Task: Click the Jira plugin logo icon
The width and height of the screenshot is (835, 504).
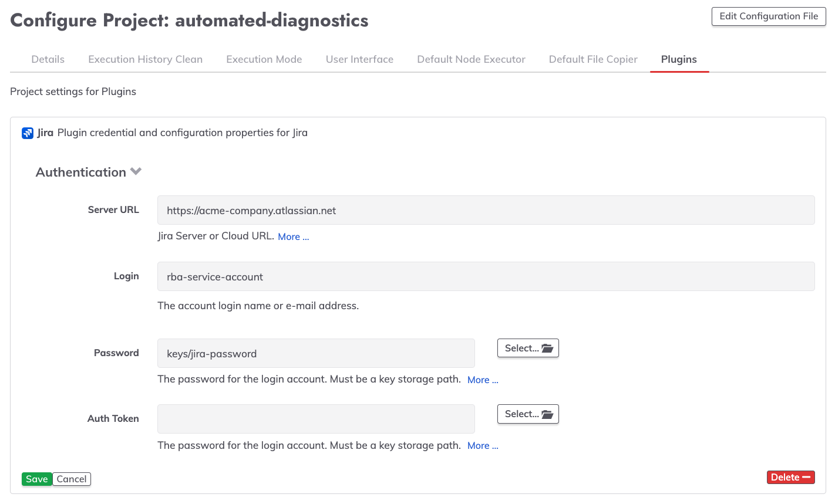Action: coord(28,133)
